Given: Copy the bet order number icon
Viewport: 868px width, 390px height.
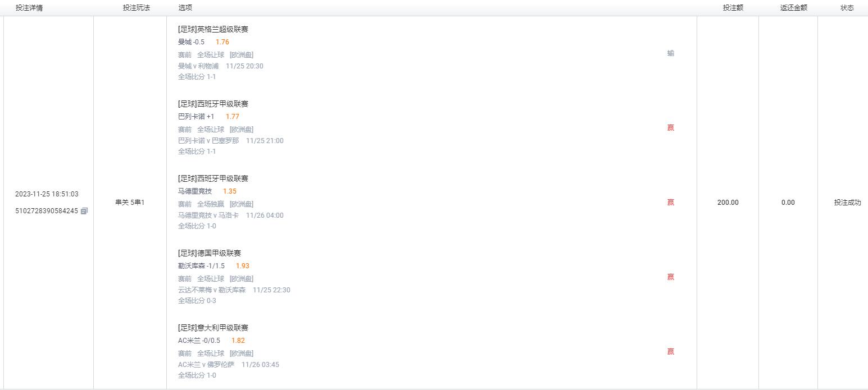Looking at the screenshot, I should [84, 211].
